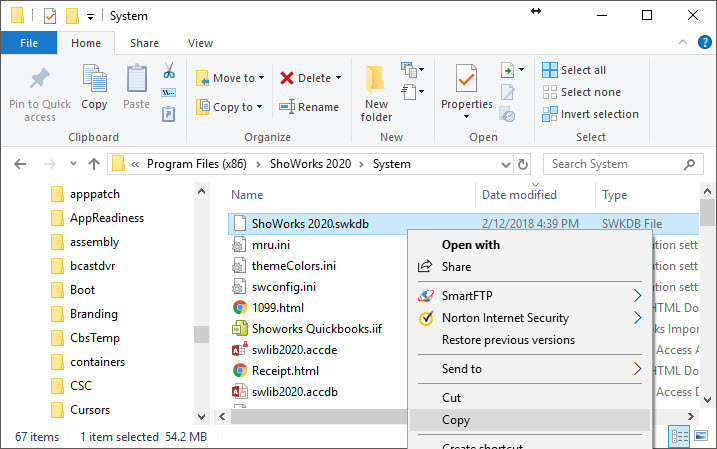The width and height of the screenshot is (717, 449).
Task: Open the blue Help question mark icon
Action: pos(704,43)
